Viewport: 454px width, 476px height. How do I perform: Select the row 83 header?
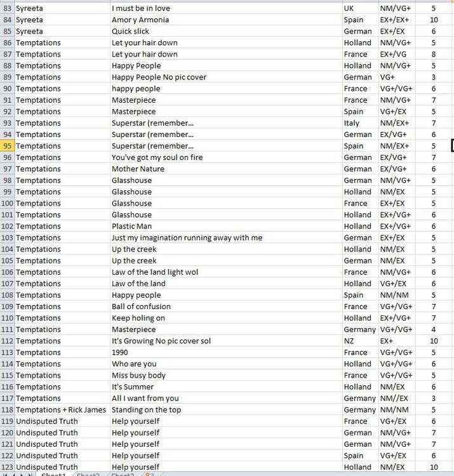(x=7, y=8)
